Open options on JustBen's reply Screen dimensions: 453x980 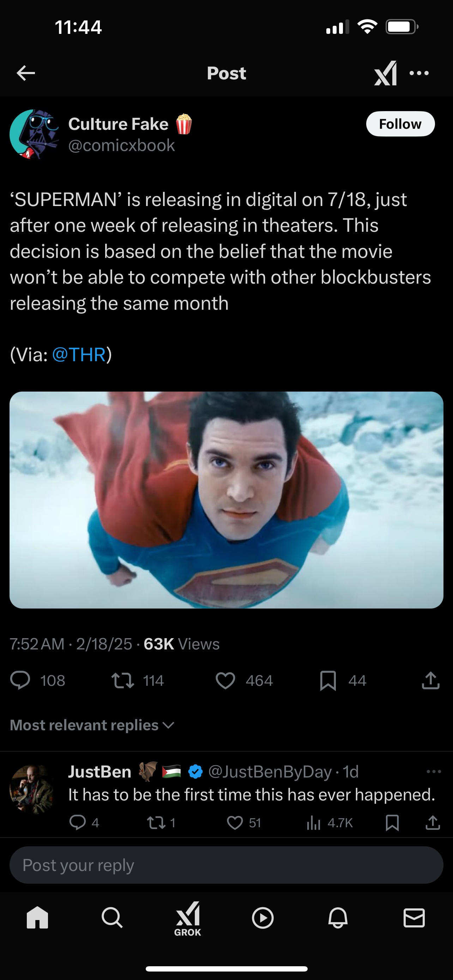point(434,772)
